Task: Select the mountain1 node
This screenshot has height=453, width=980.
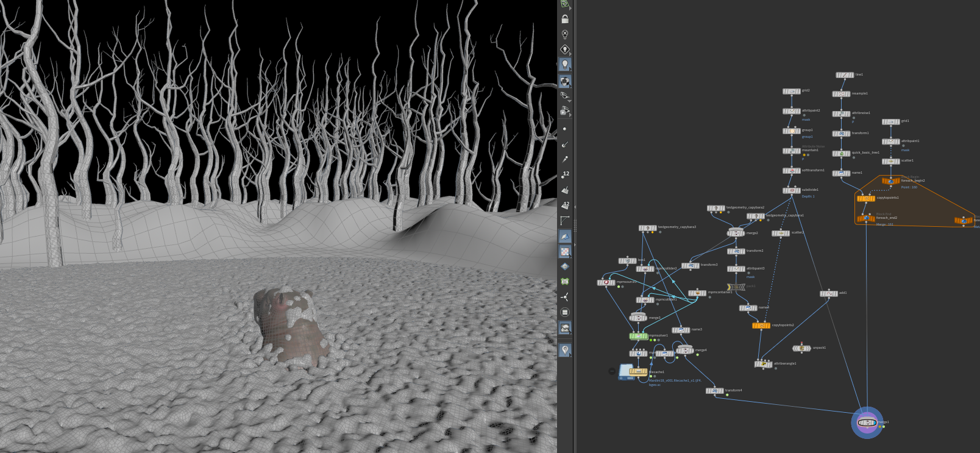Action: click(792, 151)
